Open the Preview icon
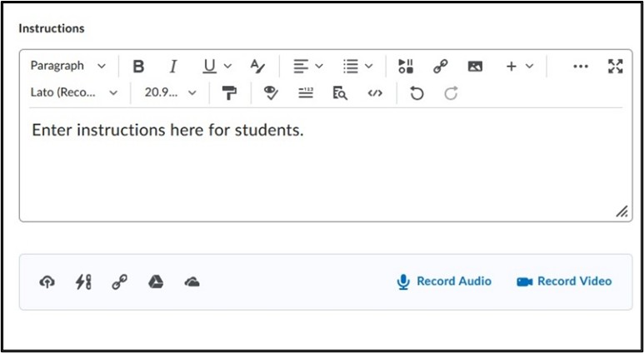The height and width of the screenshot is (353, 644). [340, 93]
